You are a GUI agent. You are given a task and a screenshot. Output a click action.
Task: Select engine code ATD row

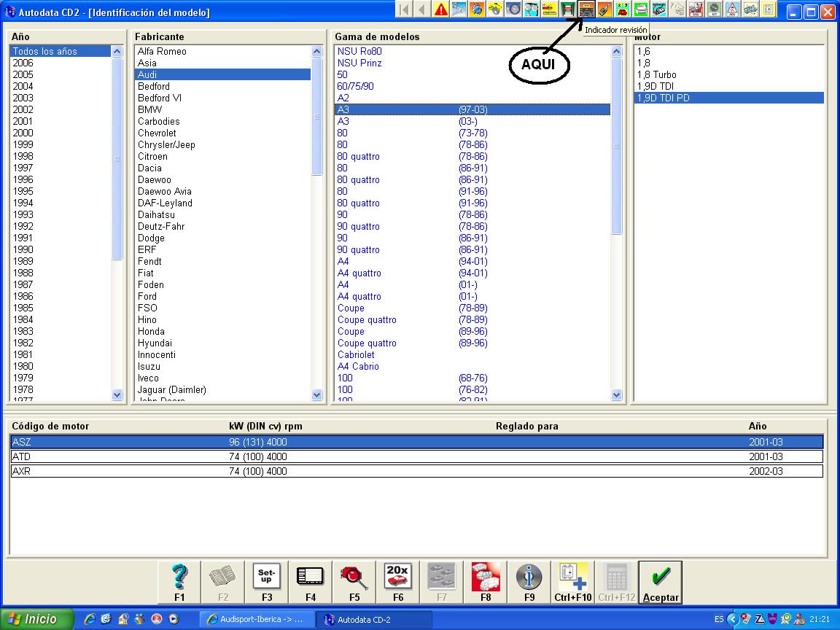(x=416, y=456)
